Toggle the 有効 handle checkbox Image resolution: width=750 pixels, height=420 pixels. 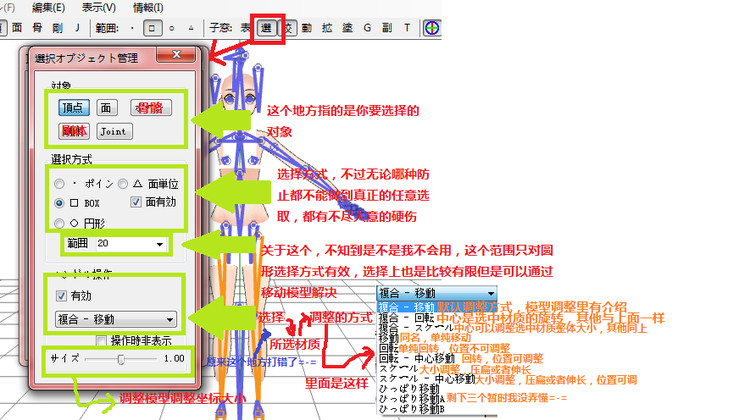click(61, 296)
